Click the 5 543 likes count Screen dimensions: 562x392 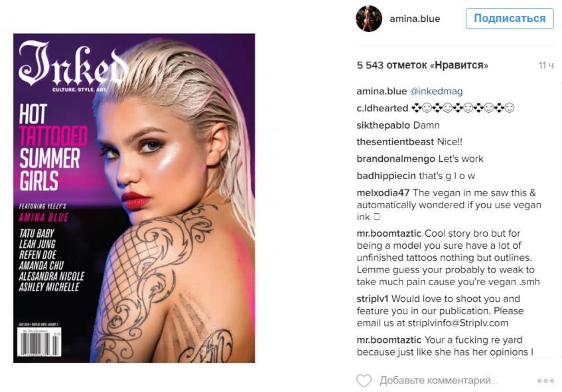pyautogui.click(x=423, y=65)
